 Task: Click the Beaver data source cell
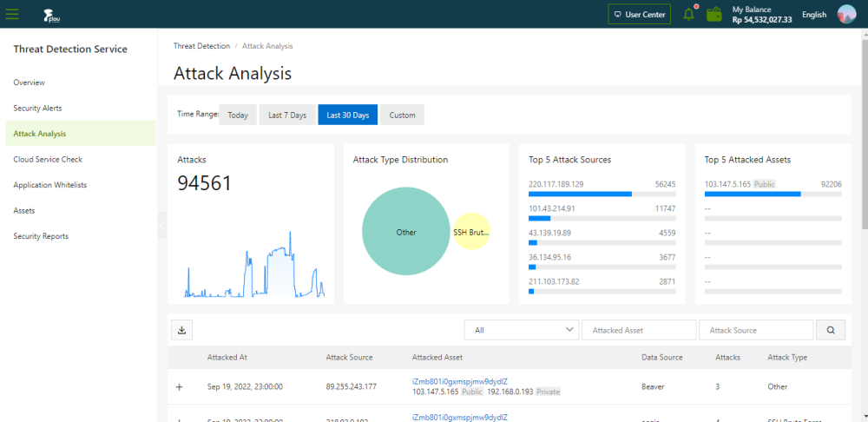(653, 386)
